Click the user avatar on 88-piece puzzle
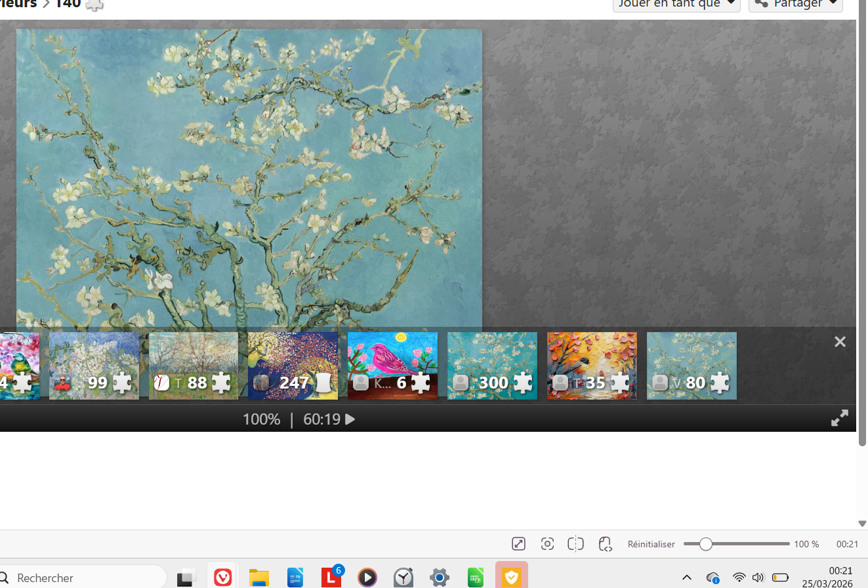The image size is (868, 588). point(161,383)
